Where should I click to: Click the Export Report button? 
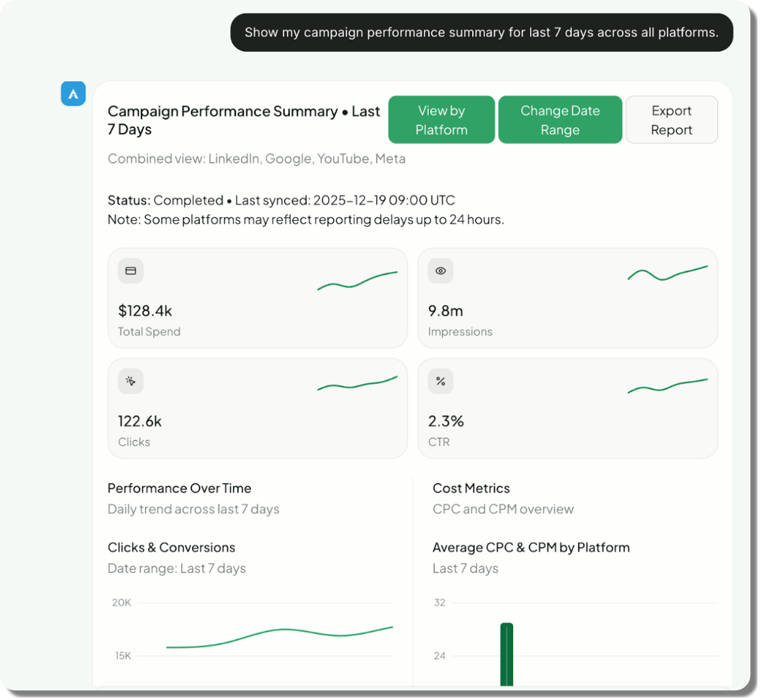pyautogui.click(x=671, y=120)
